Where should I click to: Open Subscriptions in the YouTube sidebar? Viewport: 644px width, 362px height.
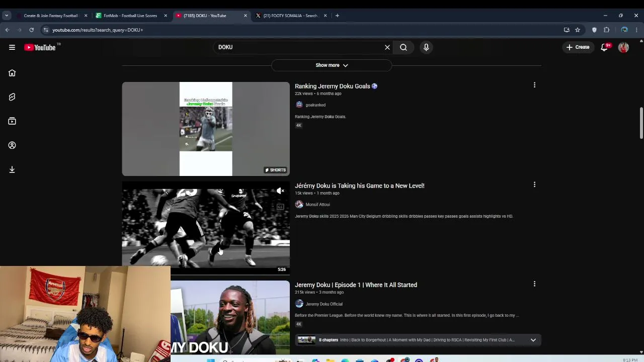12,121
